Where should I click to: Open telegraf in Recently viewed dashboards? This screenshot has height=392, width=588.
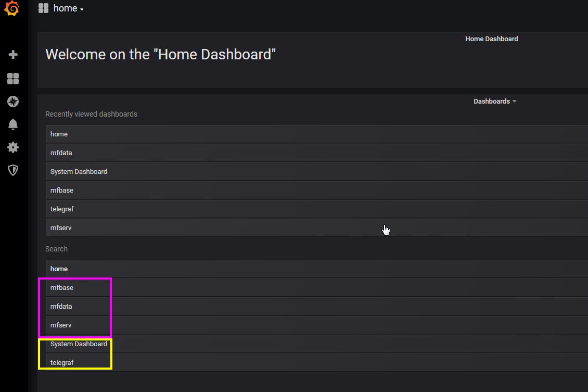pyautogui.click(x=317, y=209)
